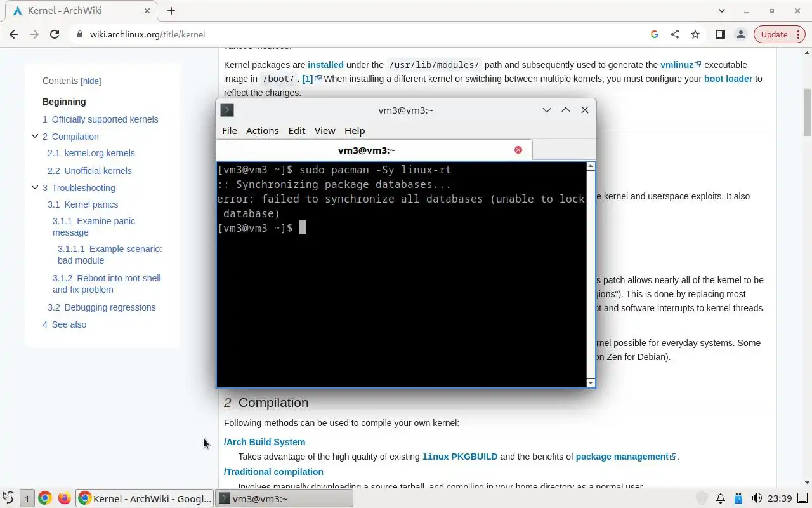
Task: Open 3.1.1 Examine panic message entry
Action: pyautogui.click(x=94, y=227)
